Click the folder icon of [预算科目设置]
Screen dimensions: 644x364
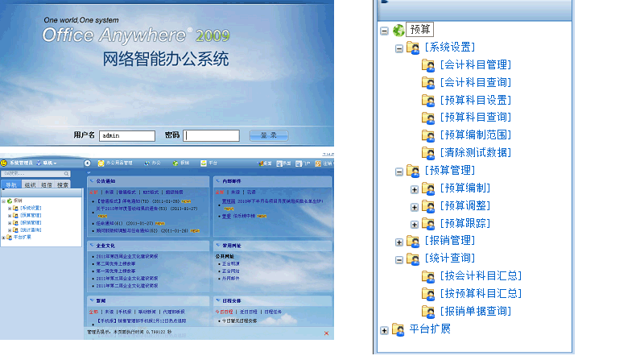pos(428,100)
